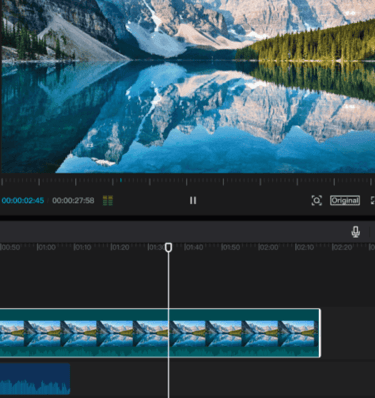Click the mountain lake video preview
375x398 pixels.
pyautogui.click(x=188, y=86)
